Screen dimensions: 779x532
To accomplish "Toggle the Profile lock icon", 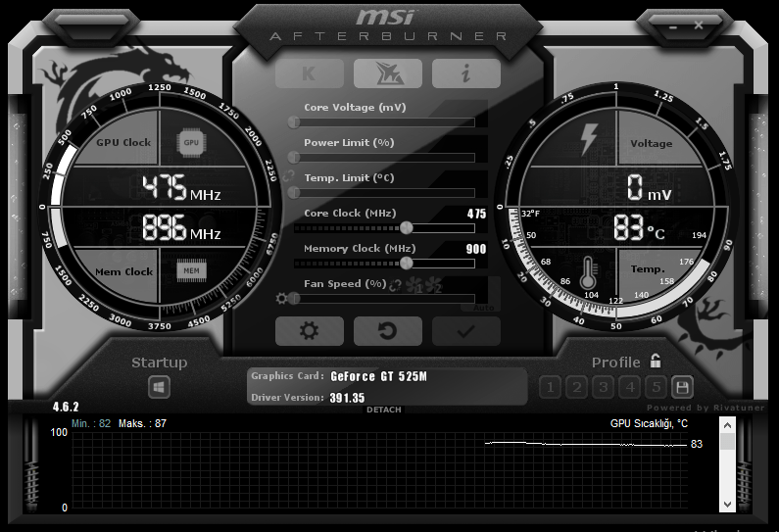I will click(656, 362).
